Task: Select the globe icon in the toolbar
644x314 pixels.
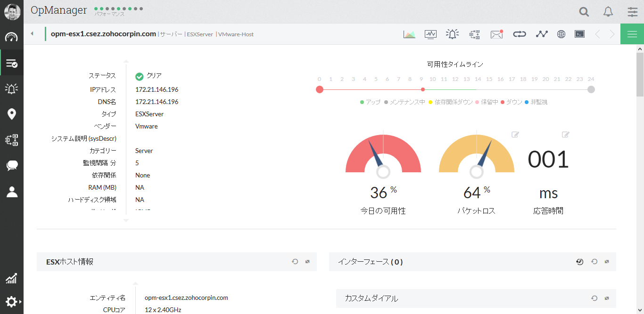Action: [x=561, y=33]
